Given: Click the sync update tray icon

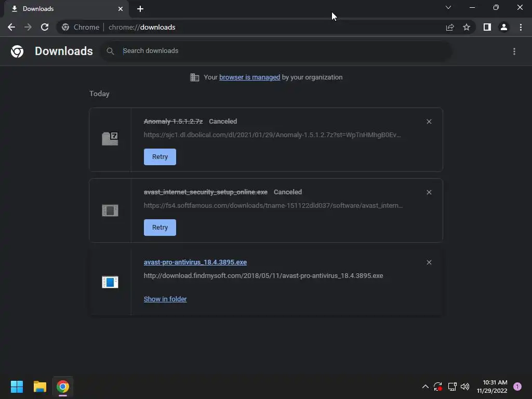Looking at the screenshot, I should click(x=437, y=387).
